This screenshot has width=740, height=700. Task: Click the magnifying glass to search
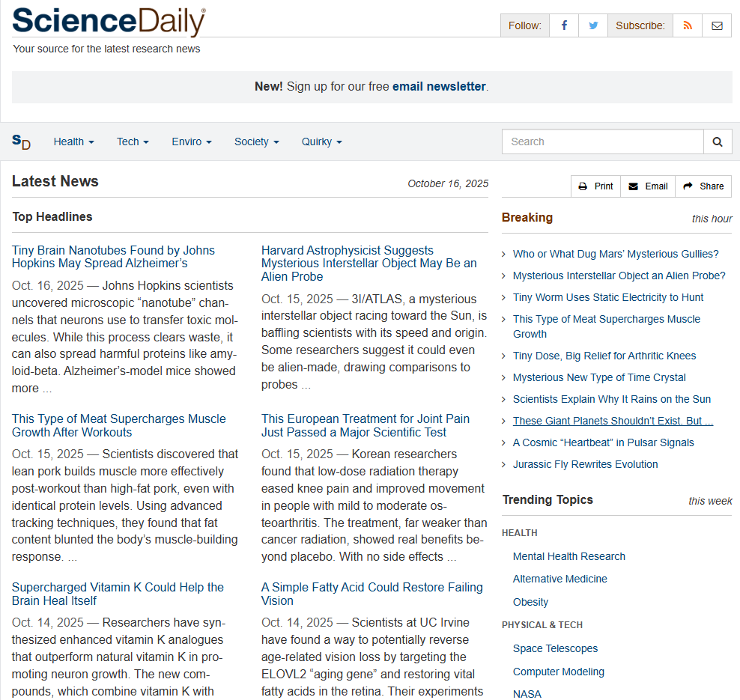click(717, 141)
